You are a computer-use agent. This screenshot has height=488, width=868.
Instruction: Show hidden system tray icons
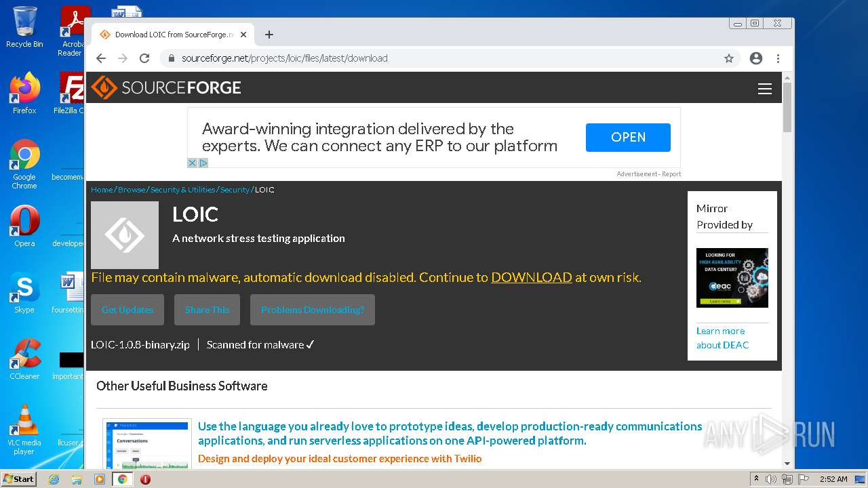coord(757,479)
